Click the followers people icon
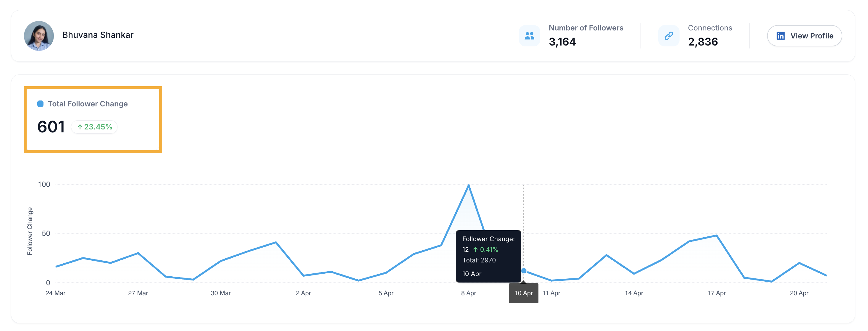The image size is (868, 331). [529, 36]
